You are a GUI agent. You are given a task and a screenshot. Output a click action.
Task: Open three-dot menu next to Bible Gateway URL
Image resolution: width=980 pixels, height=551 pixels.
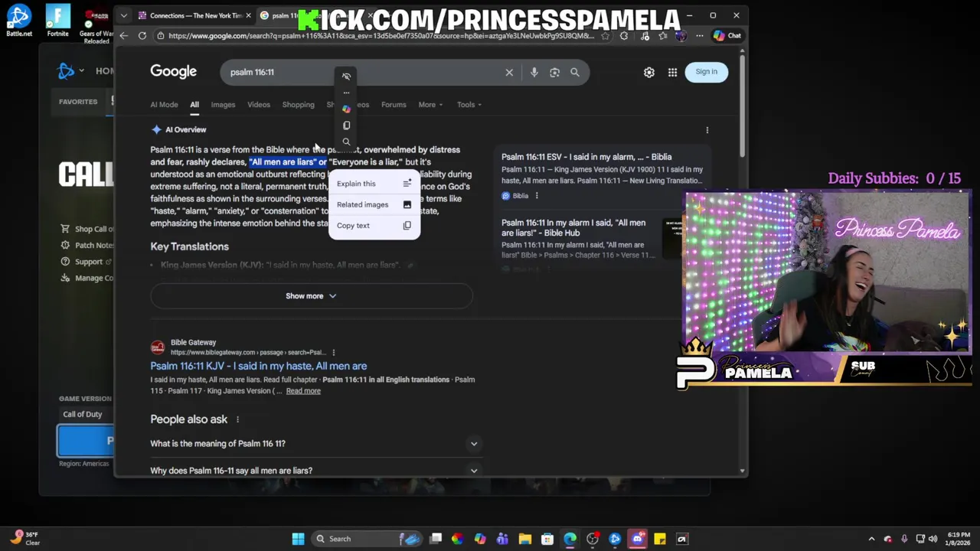coord(333,353)
